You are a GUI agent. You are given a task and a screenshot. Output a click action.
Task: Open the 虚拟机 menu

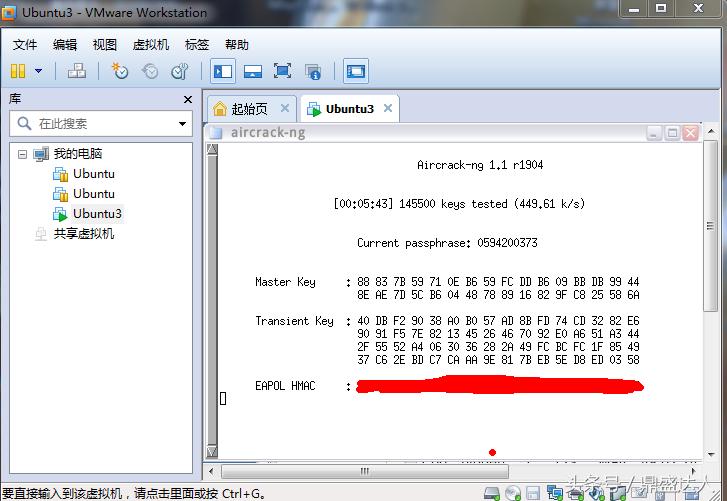[151, 44]
